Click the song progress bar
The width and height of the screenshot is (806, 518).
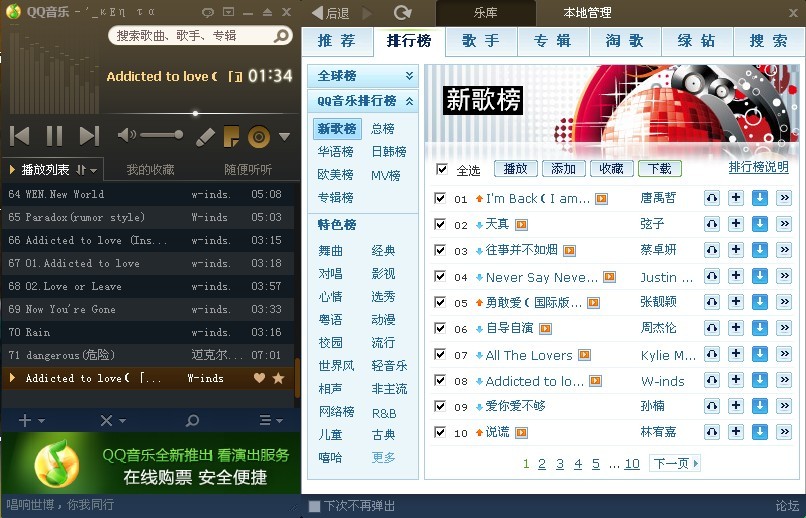point(200,113)
